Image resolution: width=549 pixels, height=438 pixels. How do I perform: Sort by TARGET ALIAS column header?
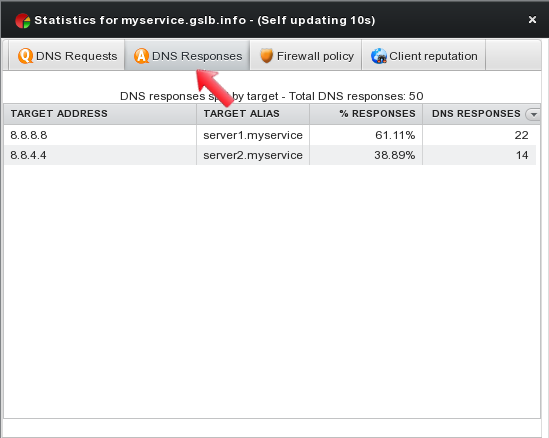(253, 114)
